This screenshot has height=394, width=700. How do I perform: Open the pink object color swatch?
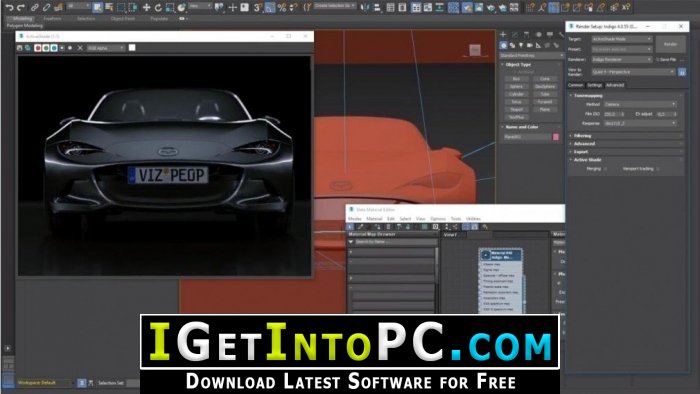pos(556,137)
